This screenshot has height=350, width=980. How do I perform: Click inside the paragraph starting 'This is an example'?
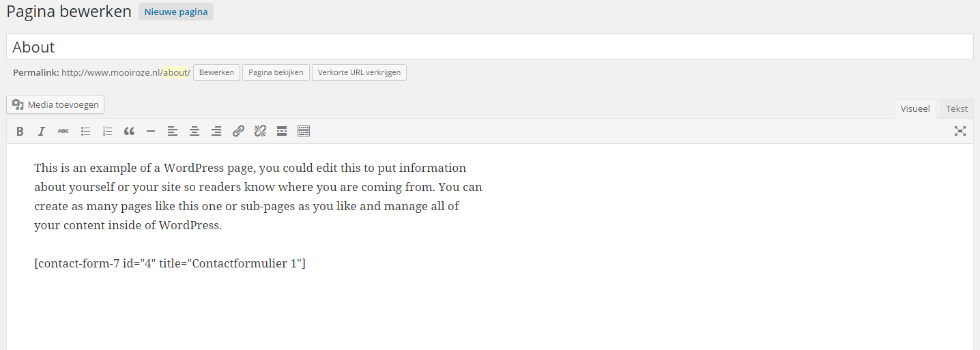click(x=258, y=196)
